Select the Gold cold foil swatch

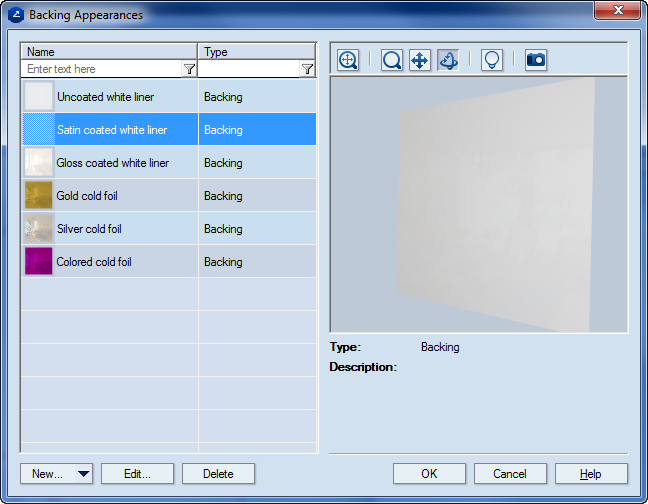[39, 196]
